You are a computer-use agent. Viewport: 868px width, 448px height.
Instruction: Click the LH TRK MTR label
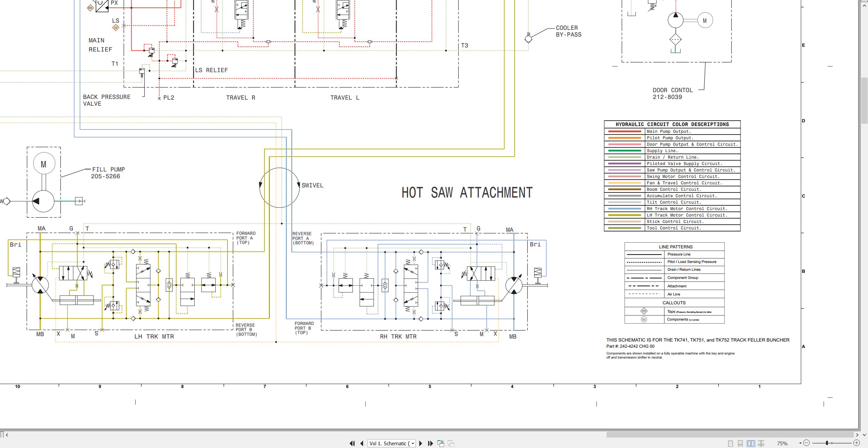point(154,337)
